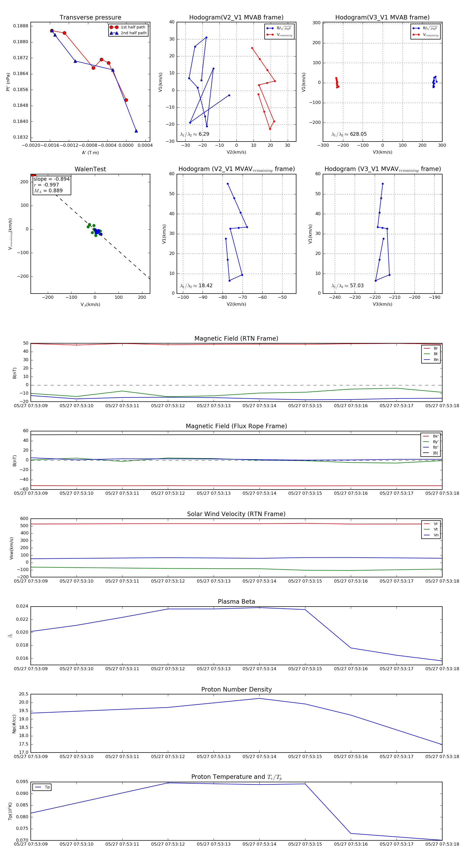The height and width of the screenshot is (868, 473).
Task: Click the 'Vr' legend entry
Action: 431,524
